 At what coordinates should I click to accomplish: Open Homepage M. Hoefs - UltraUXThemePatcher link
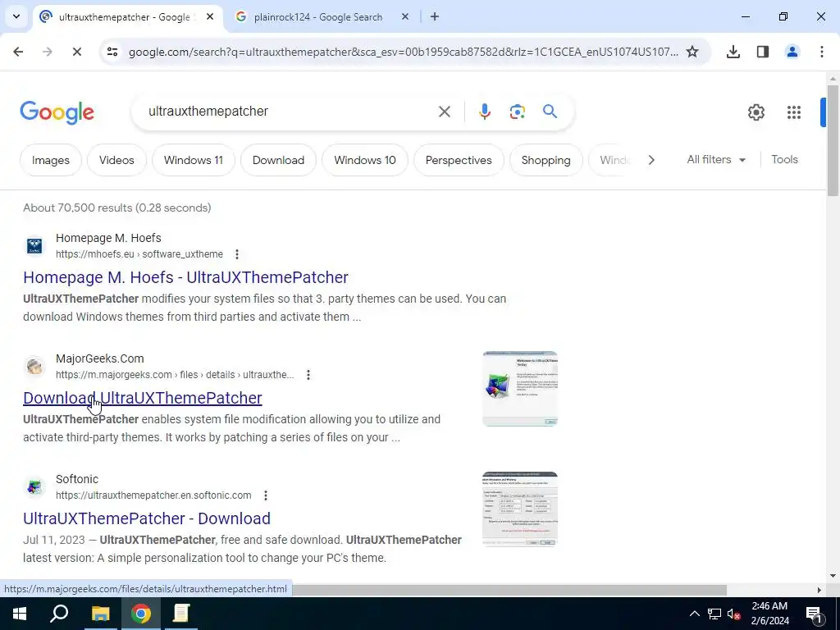(x=185, y=277)
